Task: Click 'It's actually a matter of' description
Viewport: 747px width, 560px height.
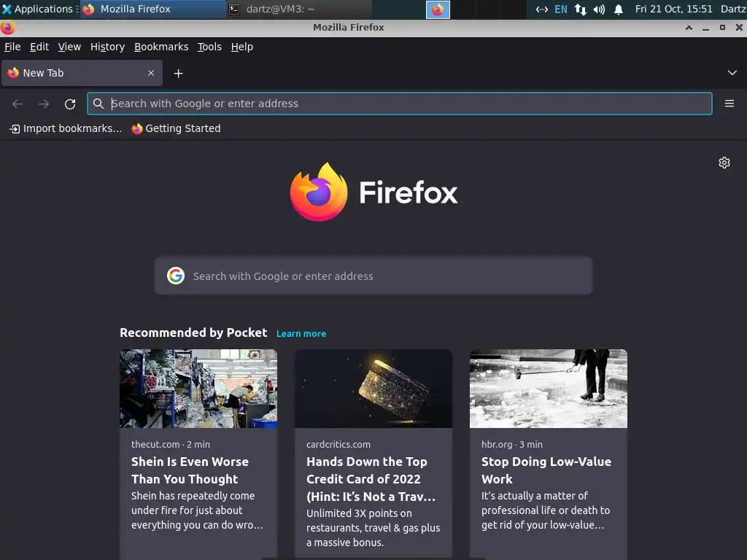Action: pyautogui.click(x=546, y=510)
